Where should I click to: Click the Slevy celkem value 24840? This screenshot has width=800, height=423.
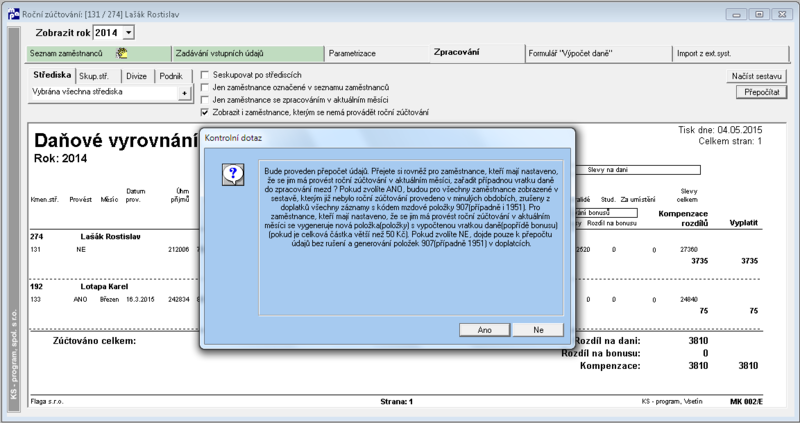click(689, 300)
